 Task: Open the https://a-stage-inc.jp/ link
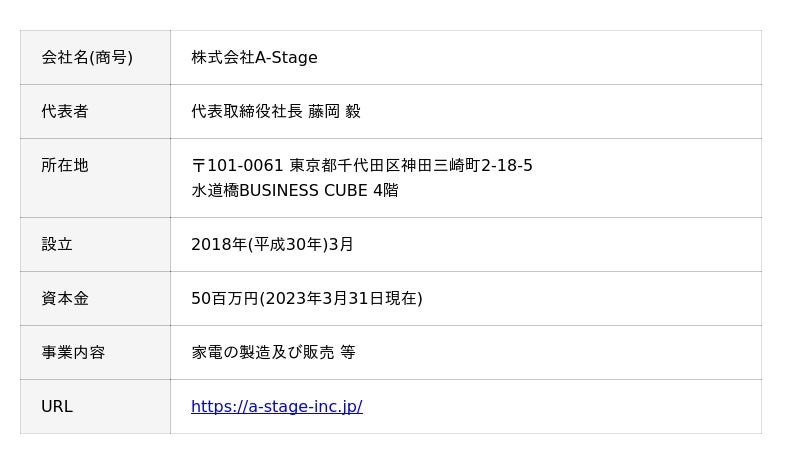[x=276, y=407]
